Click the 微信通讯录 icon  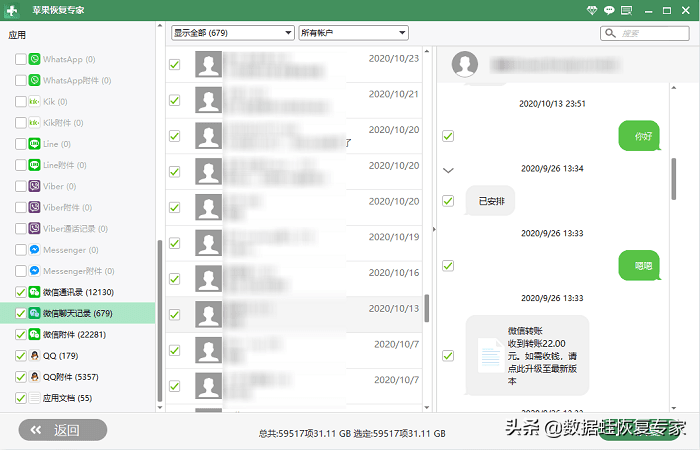pos(34,292)
